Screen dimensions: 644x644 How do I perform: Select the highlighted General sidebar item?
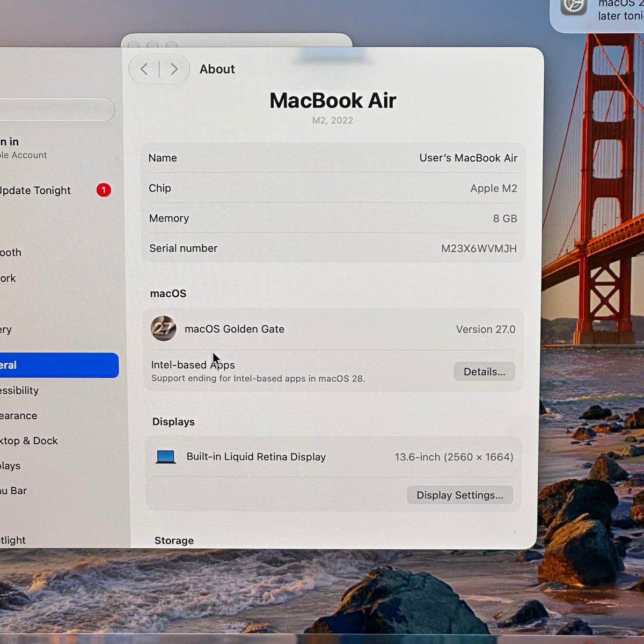tap(59, 365)
